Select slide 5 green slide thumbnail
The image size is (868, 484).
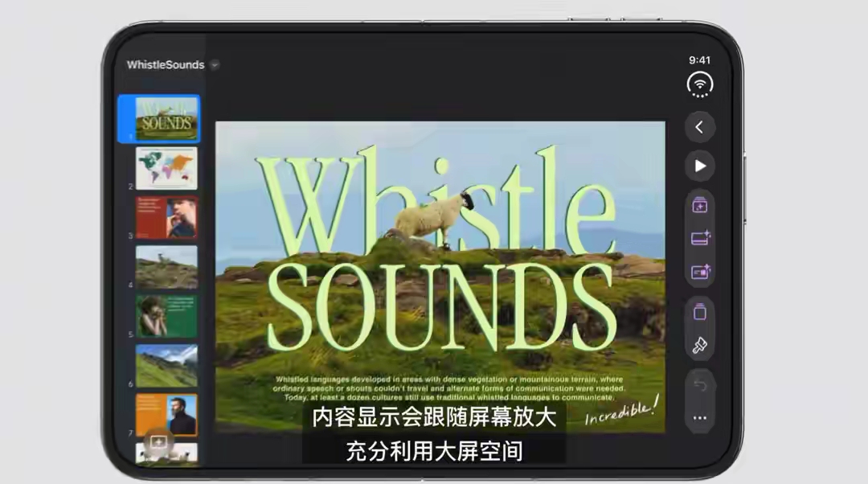coord(166,316)
